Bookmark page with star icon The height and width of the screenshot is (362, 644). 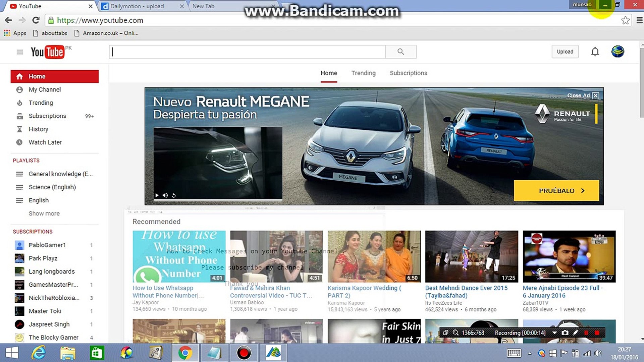(x=625, y=20)
